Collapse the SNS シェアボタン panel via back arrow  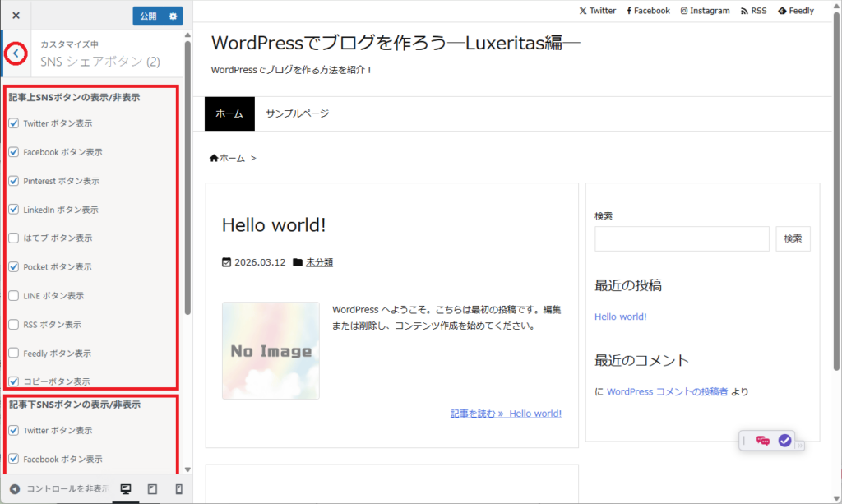(16, 53)
